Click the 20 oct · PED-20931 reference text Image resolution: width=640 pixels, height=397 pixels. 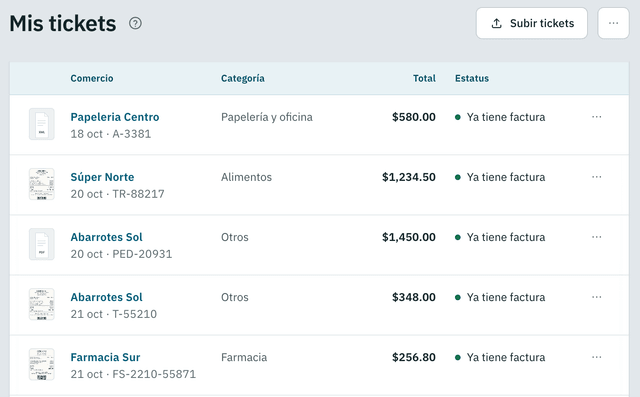click(121, 254)
